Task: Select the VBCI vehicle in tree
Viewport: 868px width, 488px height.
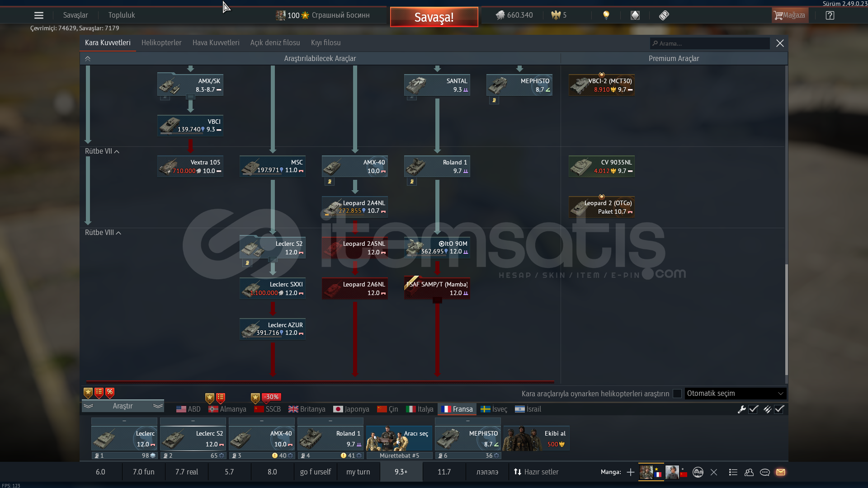Action: (190, 126)
